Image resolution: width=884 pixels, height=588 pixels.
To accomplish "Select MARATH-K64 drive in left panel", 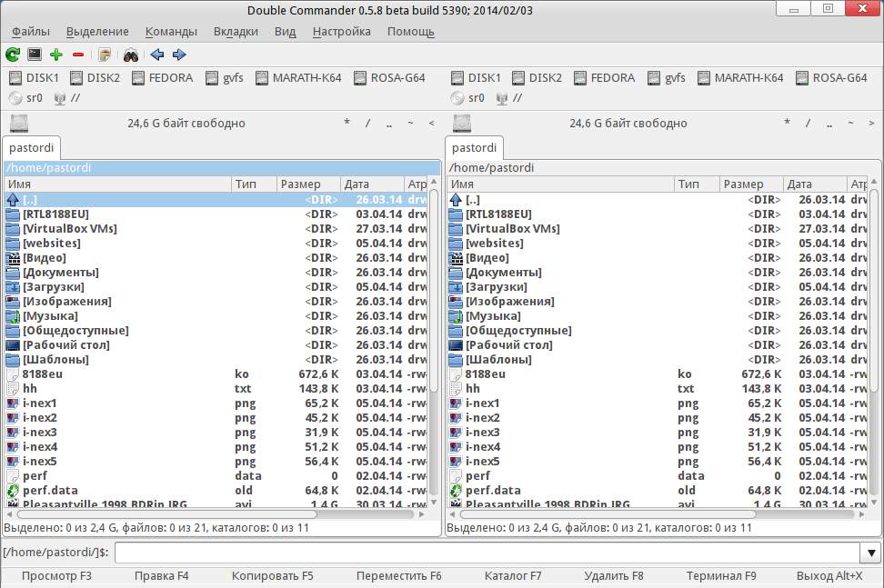I will click(298, 78).
